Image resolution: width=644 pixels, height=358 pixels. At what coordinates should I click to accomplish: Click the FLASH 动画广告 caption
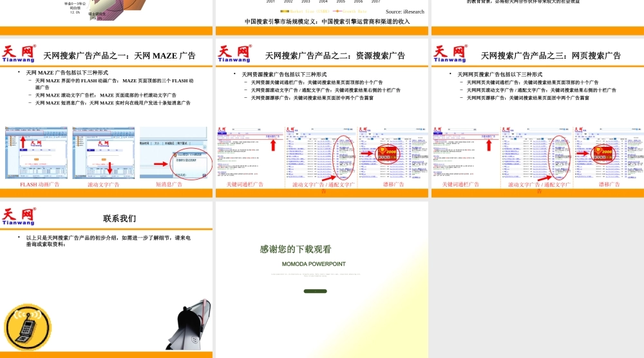point(39,185)
